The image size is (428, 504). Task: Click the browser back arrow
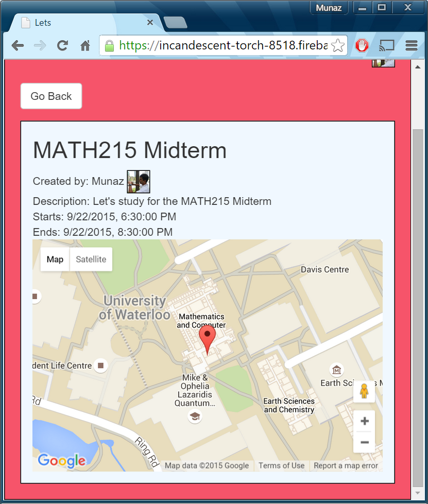[18, 46]
